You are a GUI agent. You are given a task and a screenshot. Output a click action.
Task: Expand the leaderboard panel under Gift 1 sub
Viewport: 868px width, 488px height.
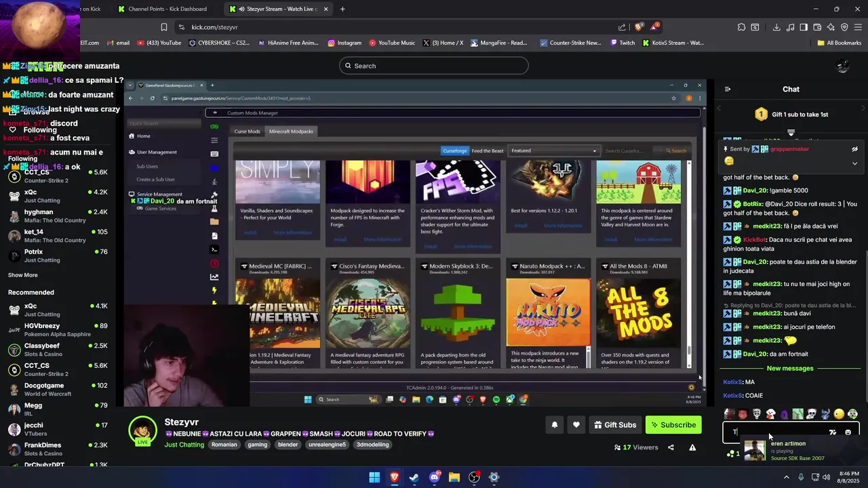[791, 132]
